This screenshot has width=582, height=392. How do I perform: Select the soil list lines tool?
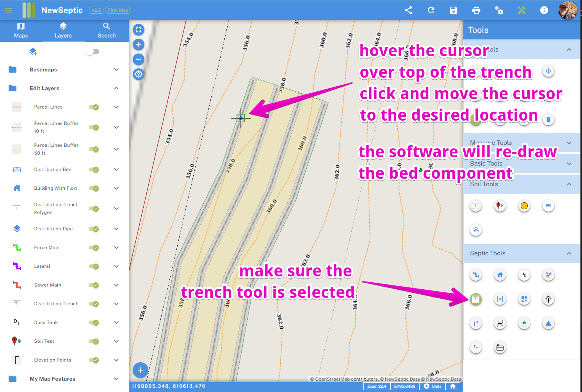pos(548,206)
